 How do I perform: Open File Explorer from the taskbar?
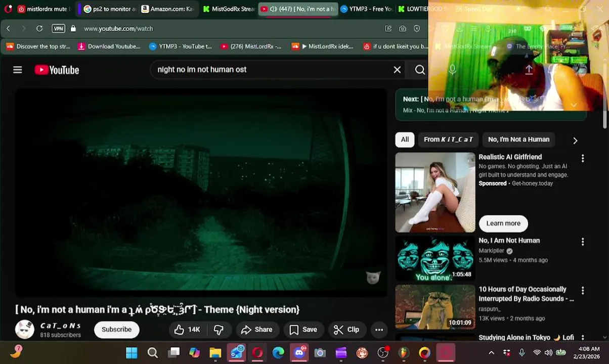click(215, 353)
